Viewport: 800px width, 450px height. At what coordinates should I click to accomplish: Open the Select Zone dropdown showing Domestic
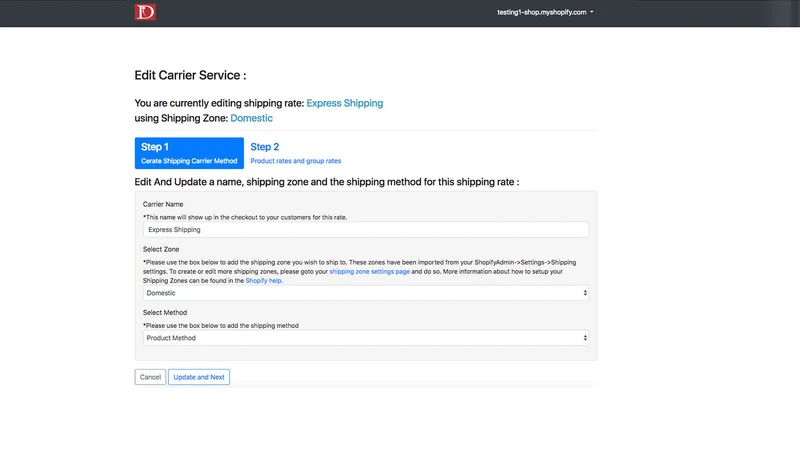(366, 293)
